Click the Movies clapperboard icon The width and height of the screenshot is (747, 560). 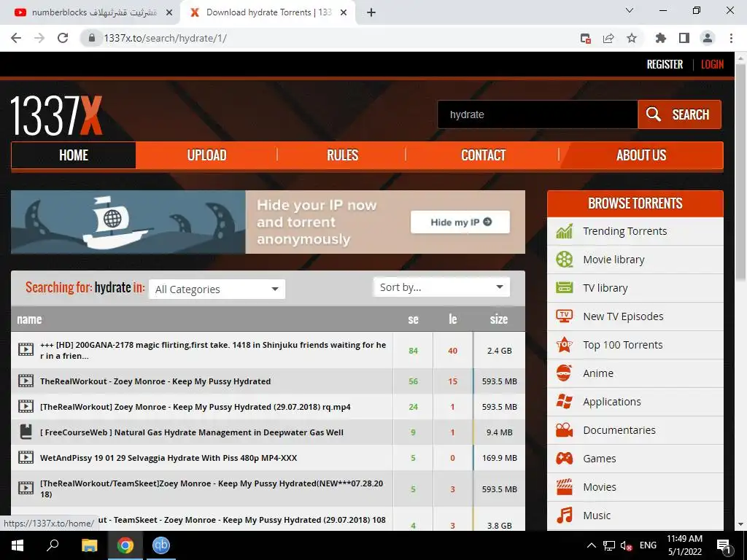[x=565, y=486]
